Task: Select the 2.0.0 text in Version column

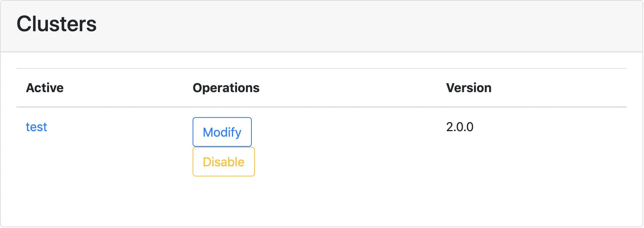Action: tap(460, 127)
